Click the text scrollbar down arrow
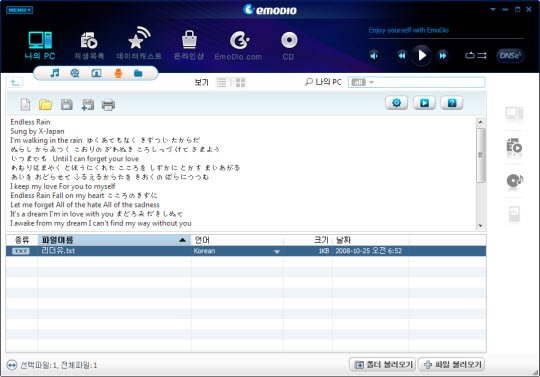The image size is (540, 377). [x=480, y=226]
